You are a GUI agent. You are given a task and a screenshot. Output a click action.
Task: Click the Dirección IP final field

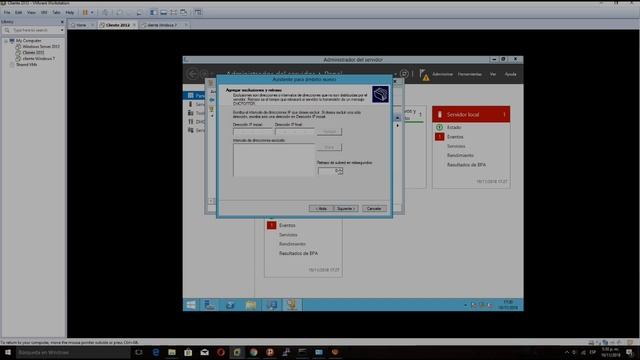[x=295, y=132]
